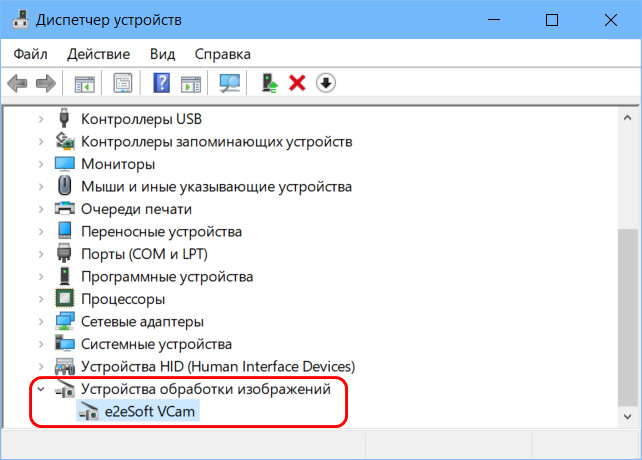The image size is (642, 460).
Task: Select Порты (COM и LPT) label
Action: 144,254
